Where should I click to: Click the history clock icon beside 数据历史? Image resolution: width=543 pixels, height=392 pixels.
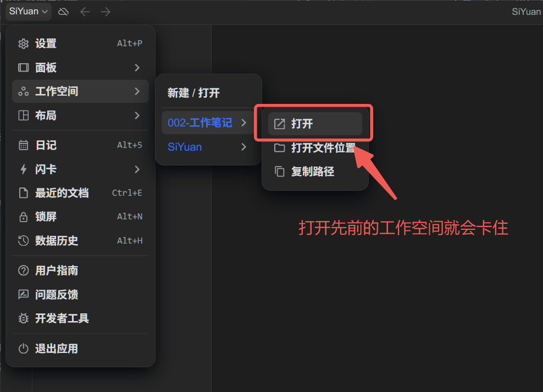(23, 241)
